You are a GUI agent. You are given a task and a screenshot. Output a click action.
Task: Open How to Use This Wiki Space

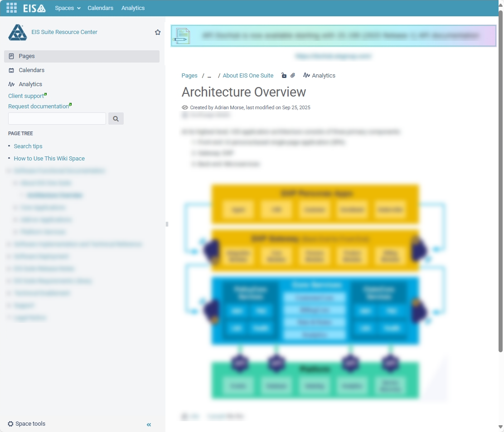(x=49, y=159)
